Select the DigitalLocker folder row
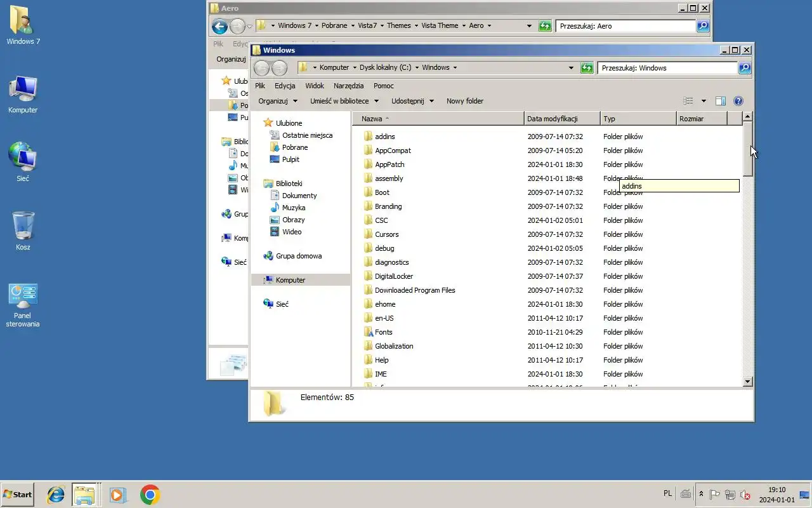812x508 pixels. pos(547,276)
